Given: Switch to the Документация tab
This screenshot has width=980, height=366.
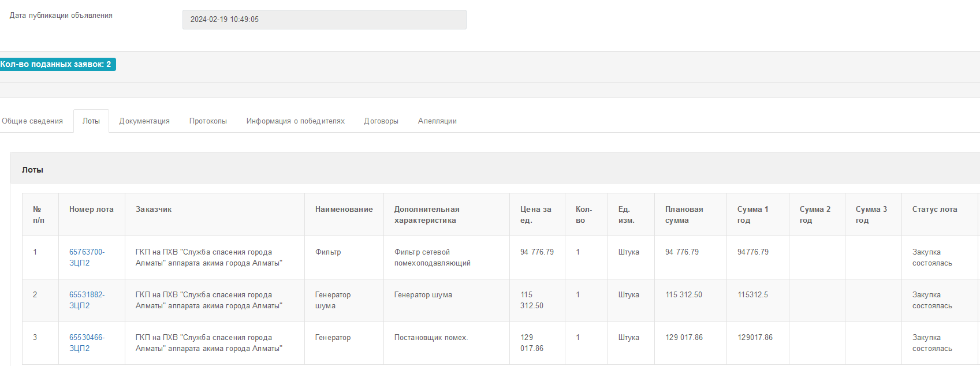Looking at the screenshot, I should click(x=144, y=121).
